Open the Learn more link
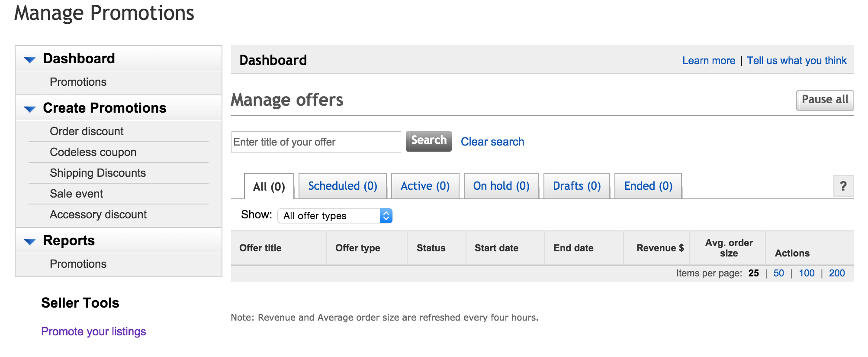 (709, 61)
